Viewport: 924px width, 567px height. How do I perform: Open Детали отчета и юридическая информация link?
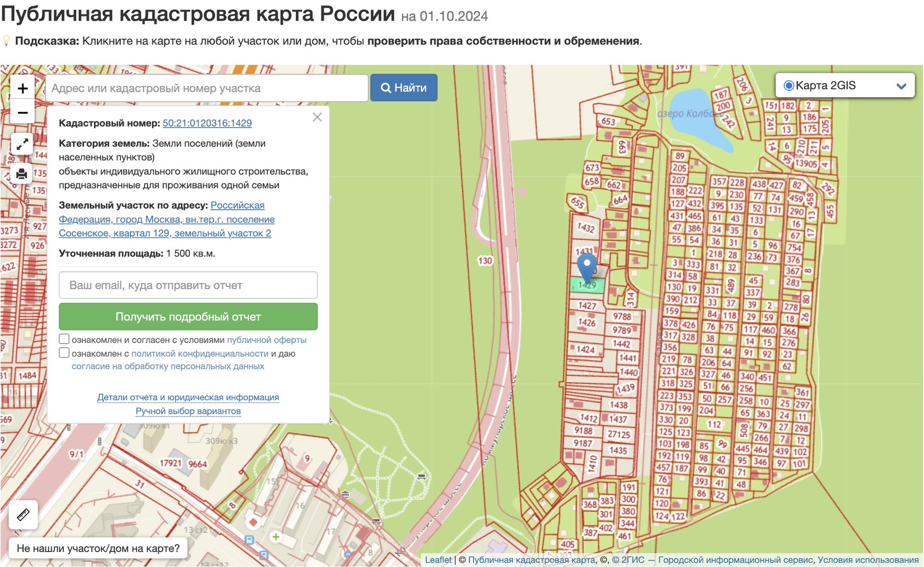[x=188, y=398]
